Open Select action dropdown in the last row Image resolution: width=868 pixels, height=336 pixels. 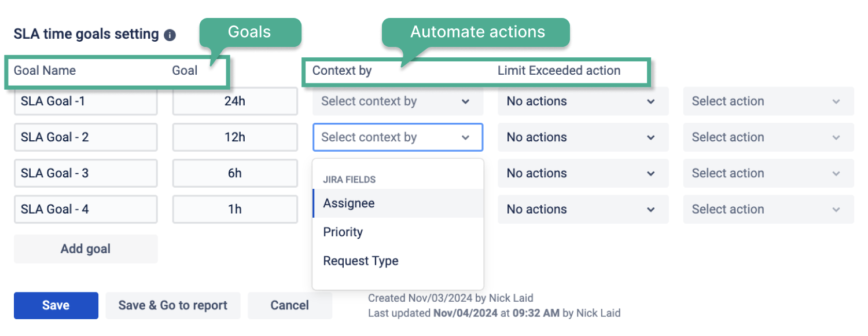coord(768,209)
